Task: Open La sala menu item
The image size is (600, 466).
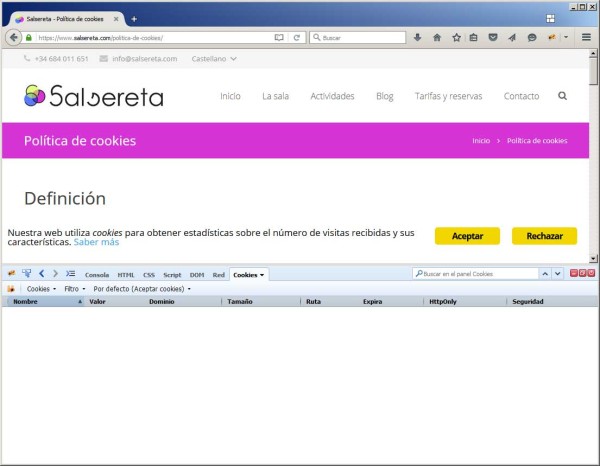Action: pyautogui.click(x=276, y=96)
